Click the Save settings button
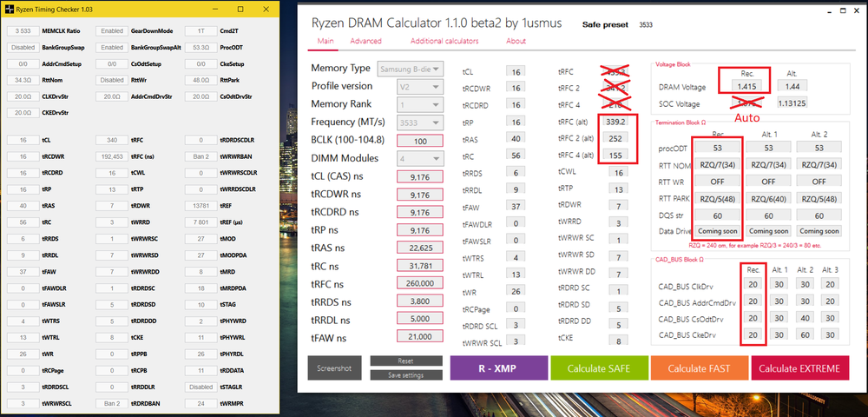This screenshot has width=868, height=417. click(405, 375)
